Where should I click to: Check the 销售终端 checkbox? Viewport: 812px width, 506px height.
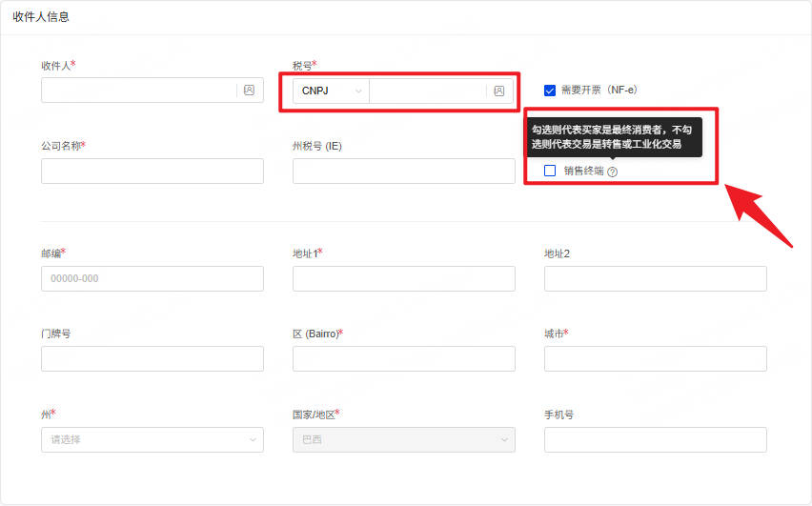550,171
